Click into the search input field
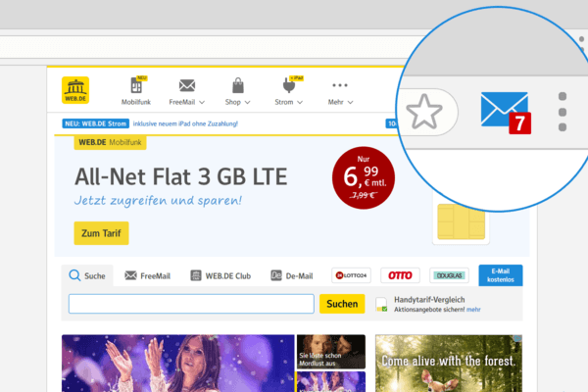The image size is (588, 392). click(191, 304)
